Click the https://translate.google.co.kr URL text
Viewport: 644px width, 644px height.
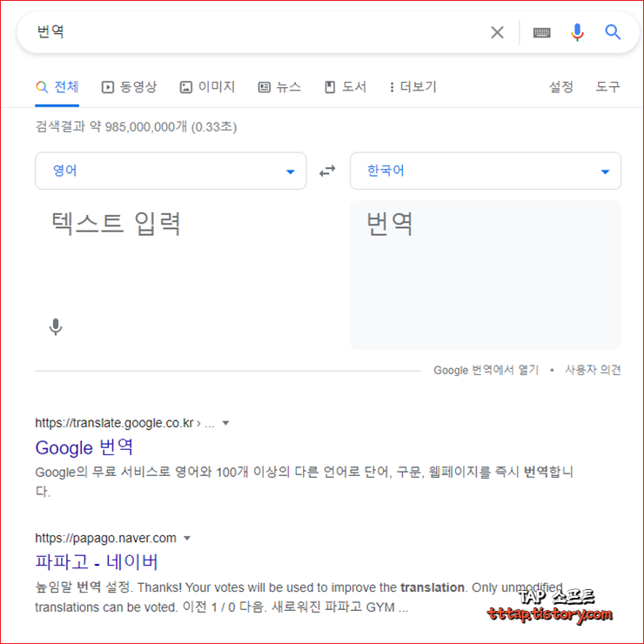114,423
